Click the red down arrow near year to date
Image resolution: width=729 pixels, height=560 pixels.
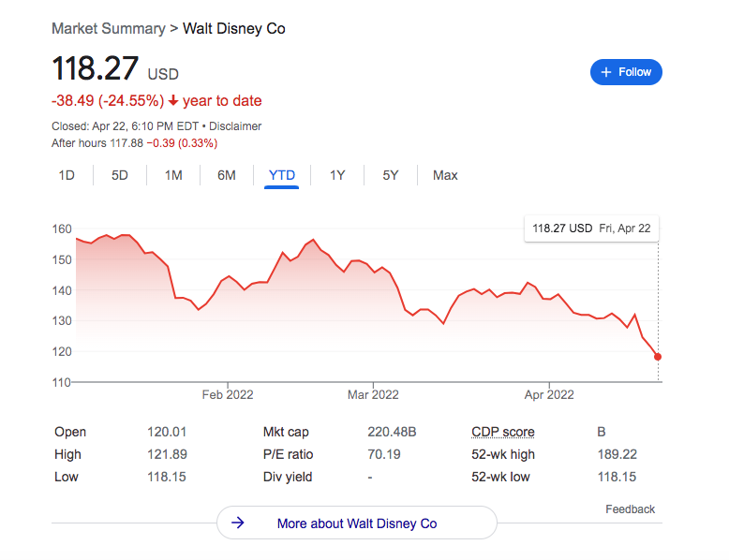click(173, 100)
